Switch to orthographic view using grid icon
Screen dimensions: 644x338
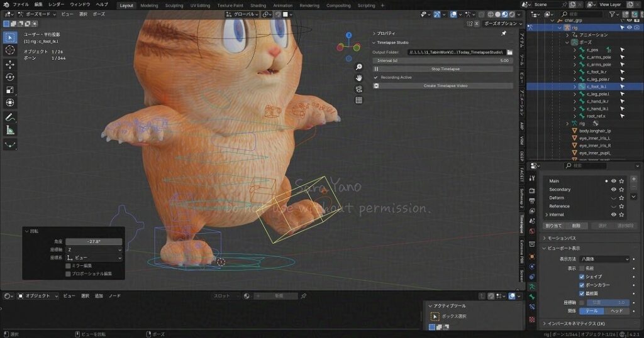tap(358, 100)
